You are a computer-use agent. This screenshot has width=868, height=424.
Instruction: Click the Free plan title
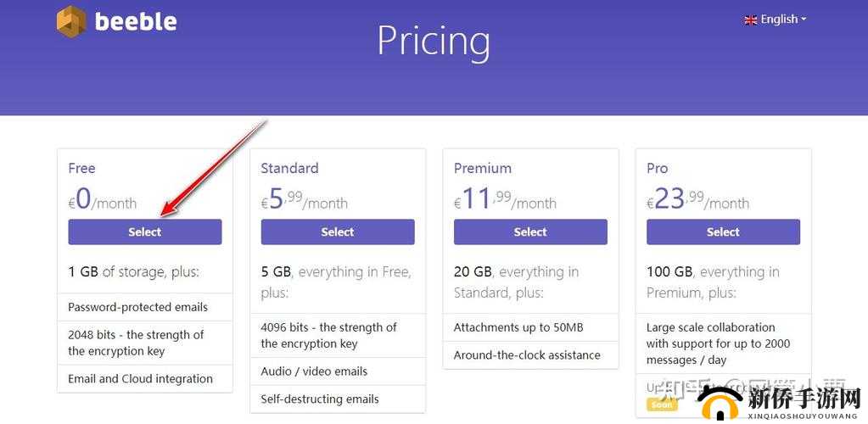[x=82, y=168]
